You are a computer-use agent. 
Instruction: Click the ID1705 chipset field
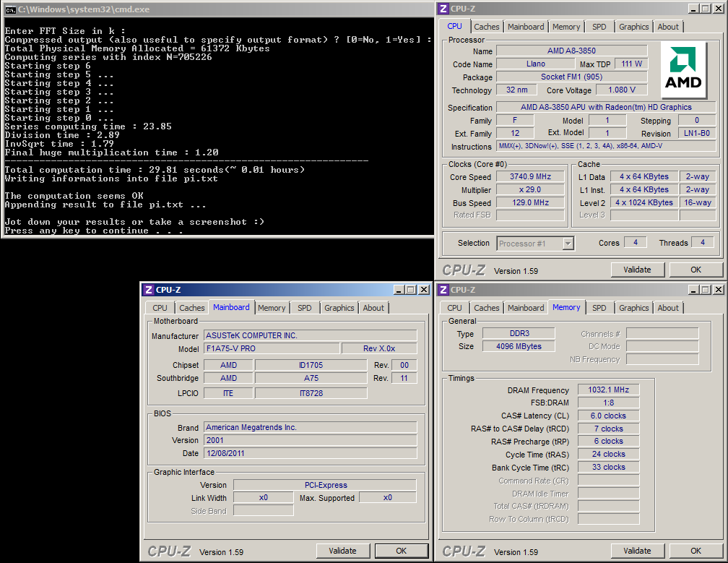click(x=311, y=365)
